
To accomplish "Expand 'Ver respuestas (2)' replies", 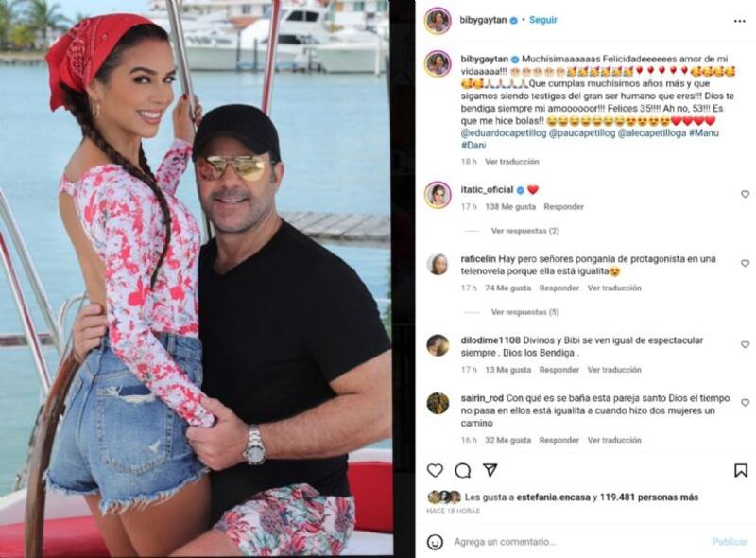I will coord(524,231).
